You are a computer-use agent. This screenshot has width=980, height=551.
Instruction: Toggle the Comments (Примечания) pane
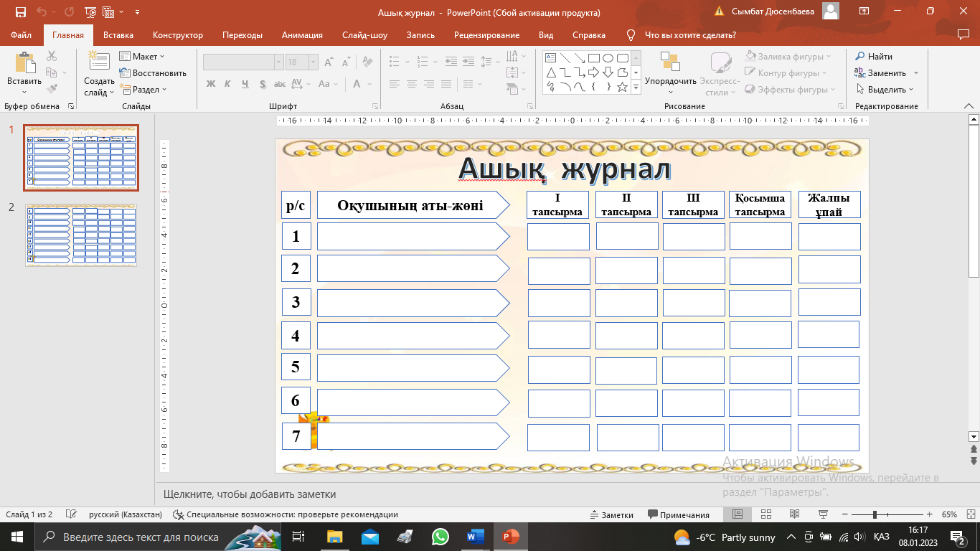coord(678,514)
